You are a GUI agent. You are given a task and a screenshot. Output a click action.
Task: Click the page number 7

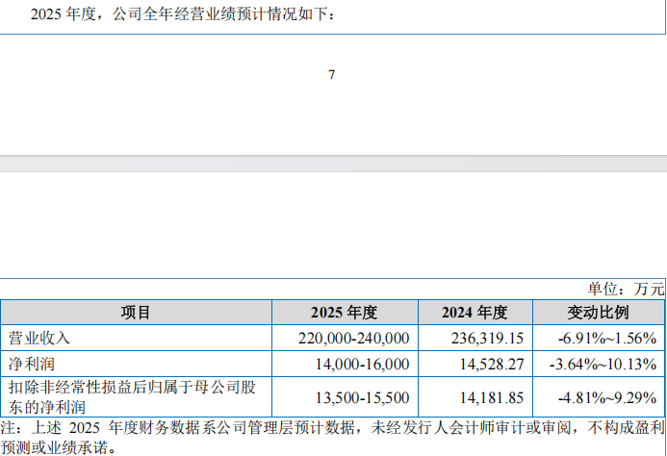(x=331, y=74)
